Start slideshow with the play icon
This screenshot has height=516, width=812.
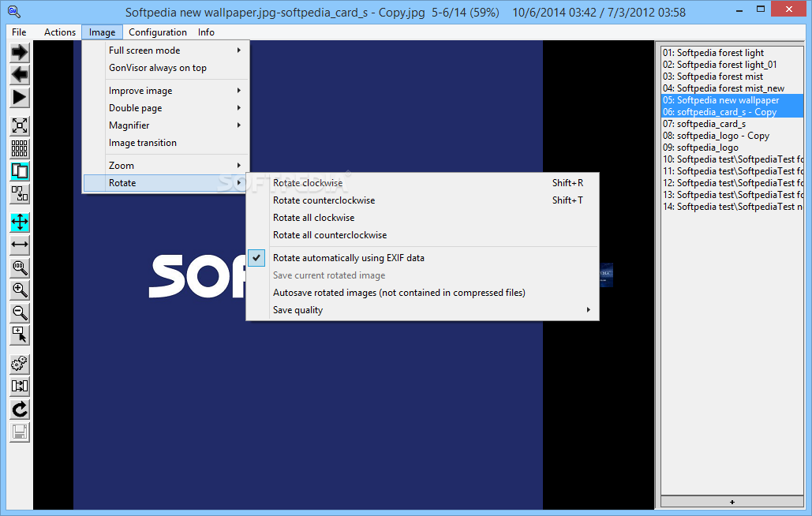tap(20, 98)
